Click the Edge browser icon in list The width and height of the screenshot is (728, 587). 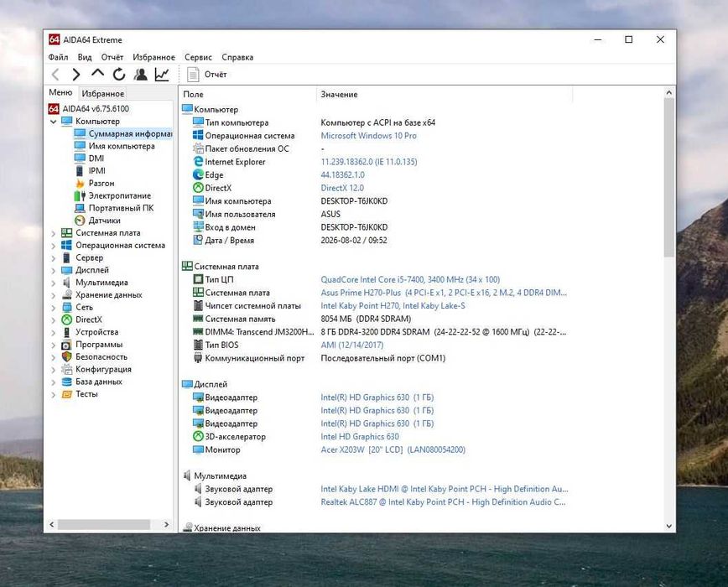pyautogui.click(x=198, y=174)
